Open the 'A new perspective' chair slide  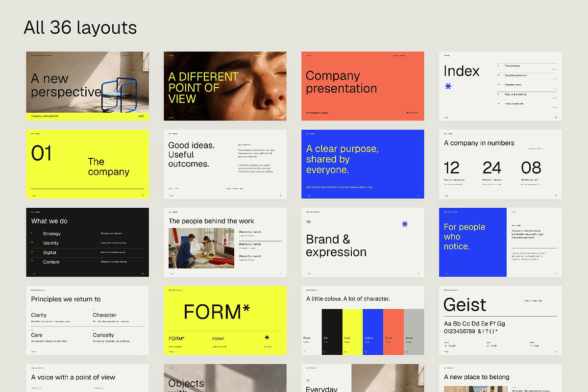point(87,86)
